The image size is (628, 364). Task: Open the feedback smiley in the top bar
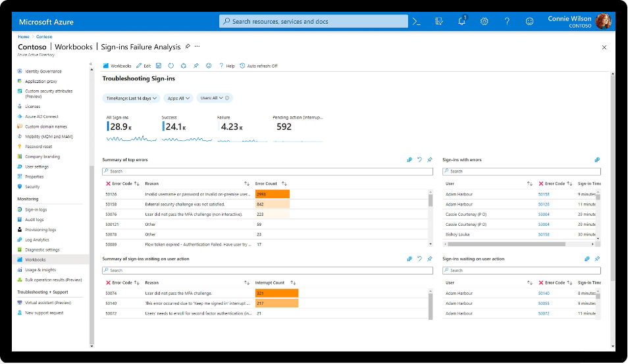(x=529, y=22)
